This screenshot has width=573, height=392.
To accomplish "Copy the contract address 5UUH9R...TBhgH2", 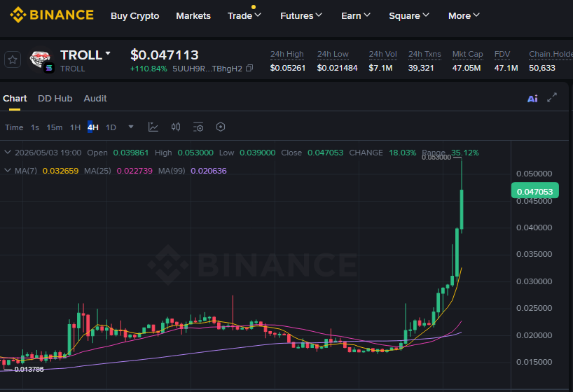I will pos(249,68).
